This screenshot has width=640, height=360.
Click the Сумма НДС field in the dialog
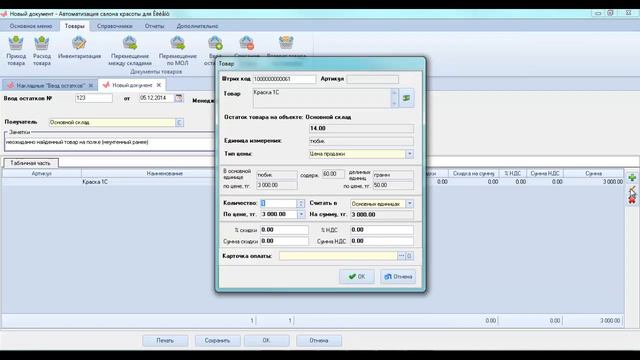[382, 241]
